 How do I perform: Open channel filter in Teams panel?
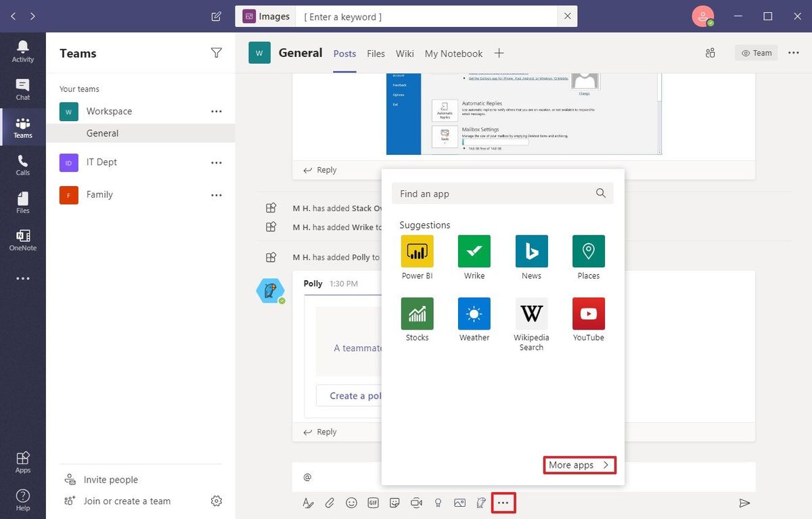216,53
